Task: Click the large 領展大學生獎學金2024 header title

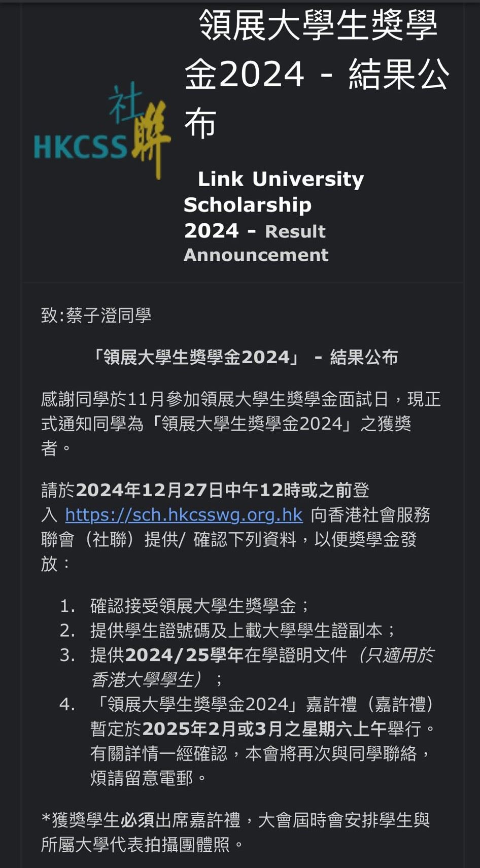Action: click(317, 74)
